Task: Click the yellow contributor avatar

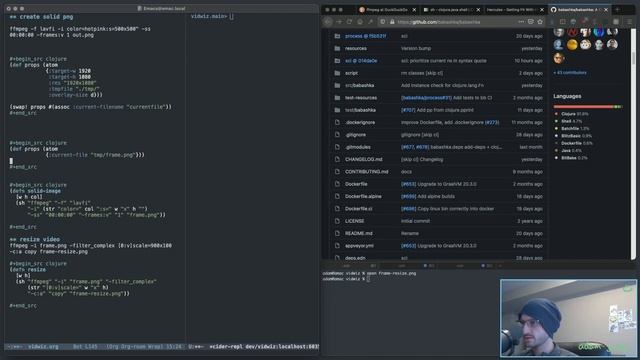Action: [x=572, y=44]
